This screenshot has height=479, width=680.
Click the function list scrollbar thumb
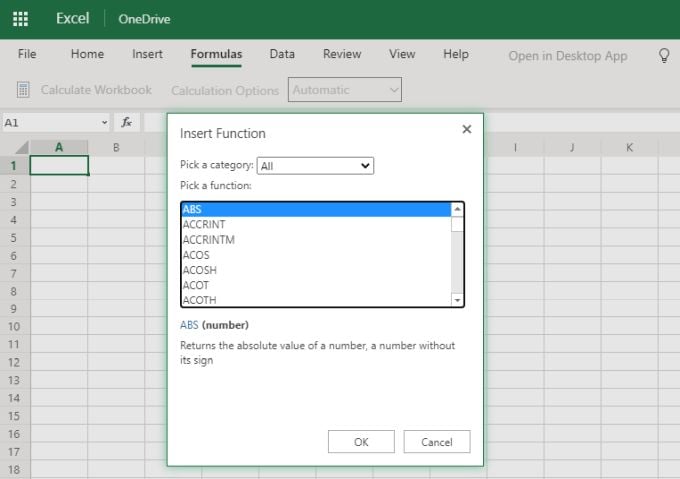pyautogui.click(x=457, y=224)
